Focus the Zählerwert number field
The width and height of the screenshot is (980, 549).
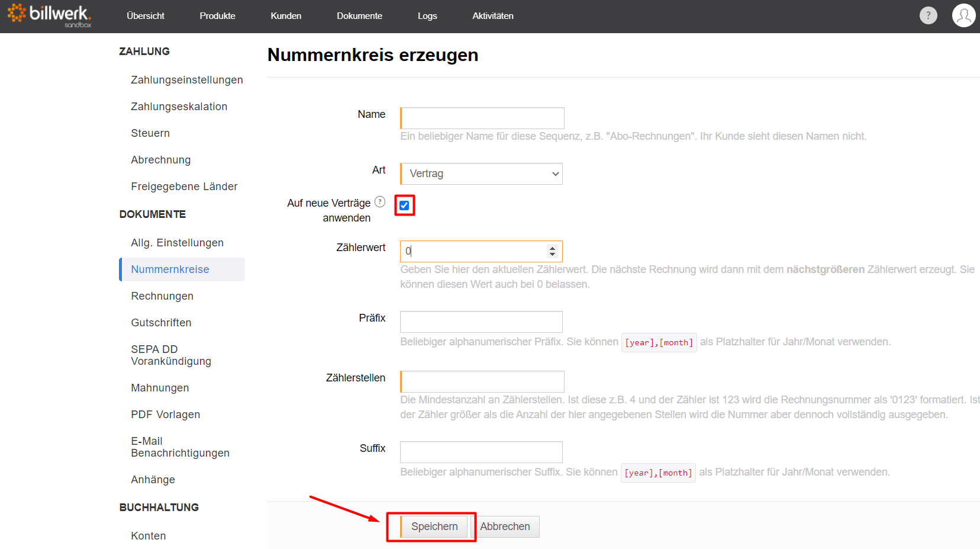click(x=481, y=251)
